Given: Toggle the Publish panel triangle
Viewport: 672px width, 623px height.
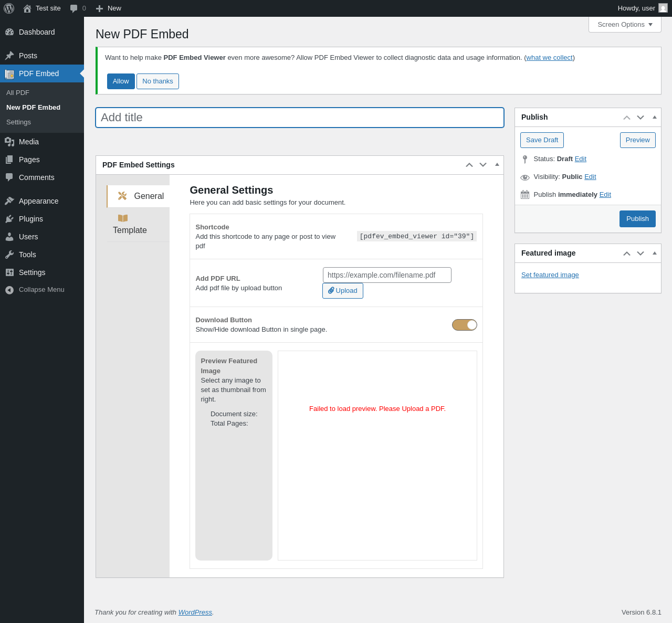Looking at the screenshot, I should tap(655, 117).
